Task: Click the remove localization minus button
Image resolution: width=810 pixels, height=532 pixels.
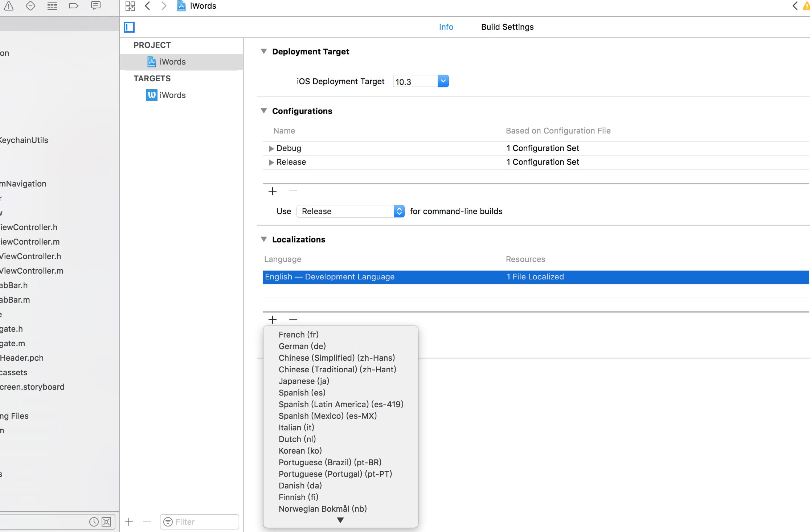Action: (x=293, y=319)
